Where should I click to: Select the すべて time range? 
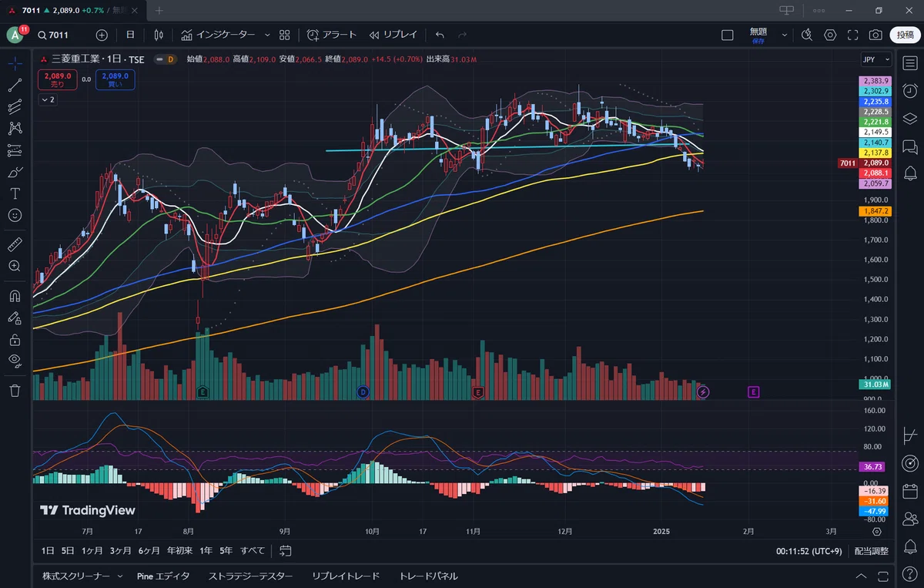pos(253,551)
